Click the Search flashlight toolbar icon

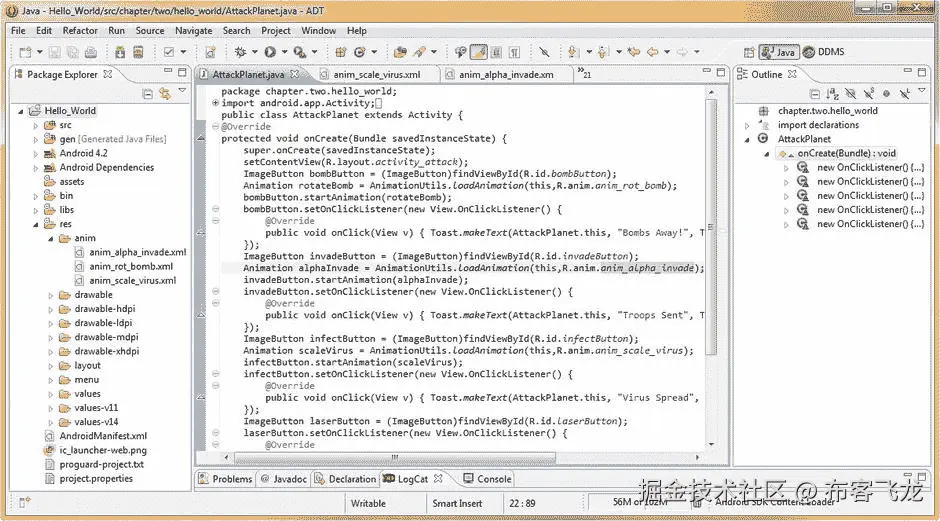[x=420, y=52]
